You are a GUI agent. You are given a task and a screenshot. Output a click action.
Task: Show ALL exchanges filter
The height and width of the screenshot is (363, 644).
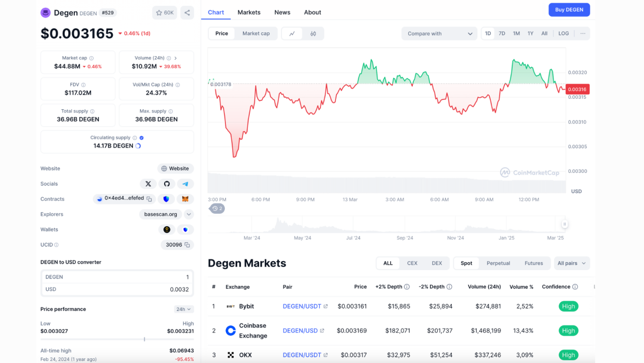pos(388,263)
